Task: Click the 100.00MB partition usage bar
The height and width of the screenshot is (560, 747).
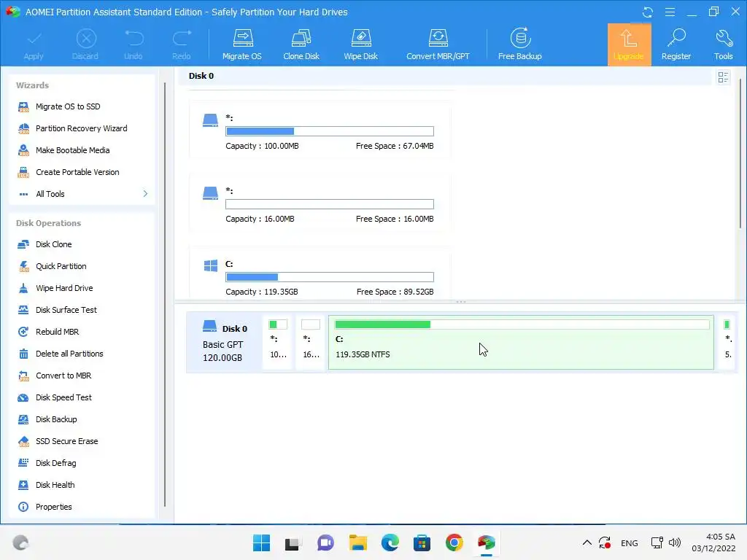Action: (330, 131)
